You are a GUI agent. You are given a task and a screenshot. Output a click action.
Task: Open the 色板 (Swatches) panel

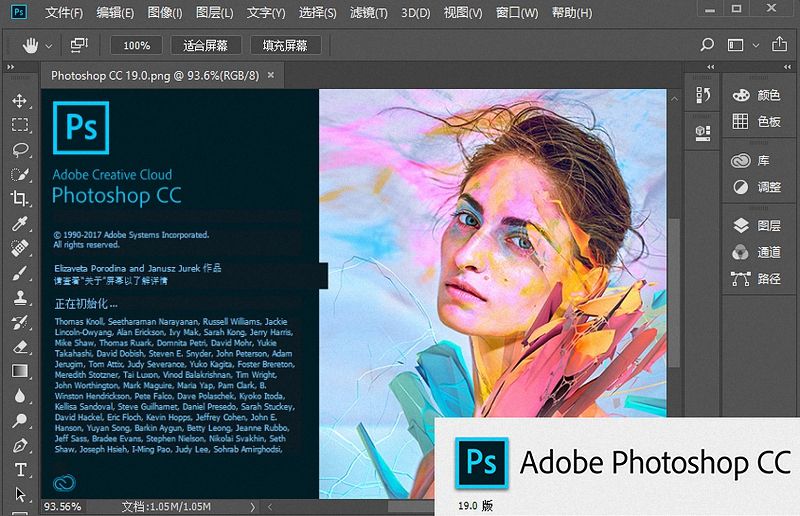click(756, 121)
